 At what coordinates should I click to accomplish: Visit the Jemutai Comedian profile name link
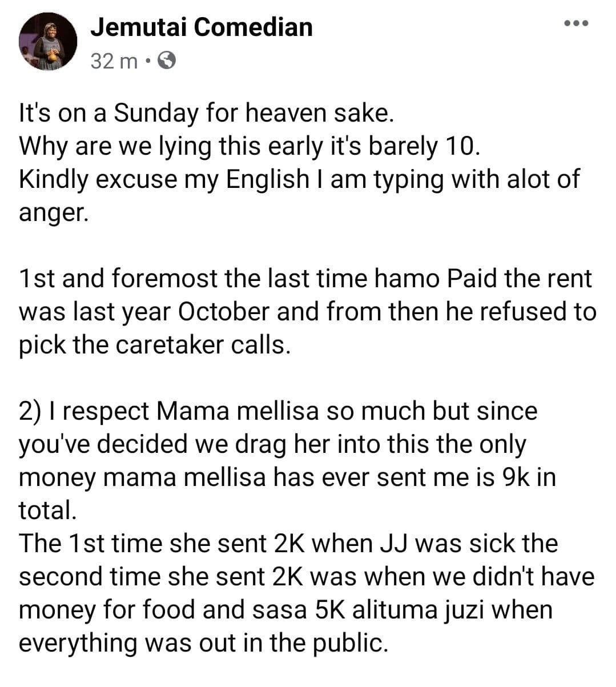click(x=202, y=27)
